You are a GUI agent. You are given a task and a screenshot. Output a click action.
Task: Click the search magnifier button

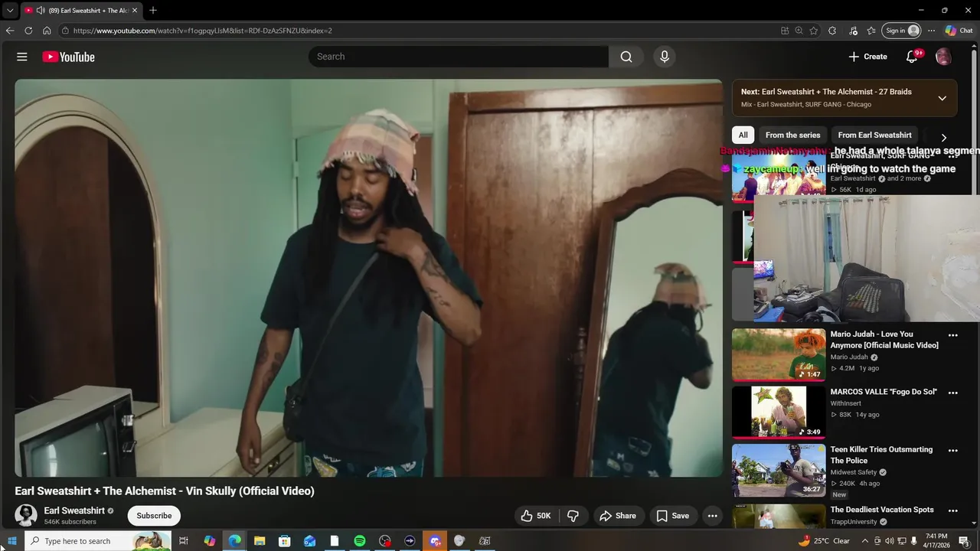(626, 57)
